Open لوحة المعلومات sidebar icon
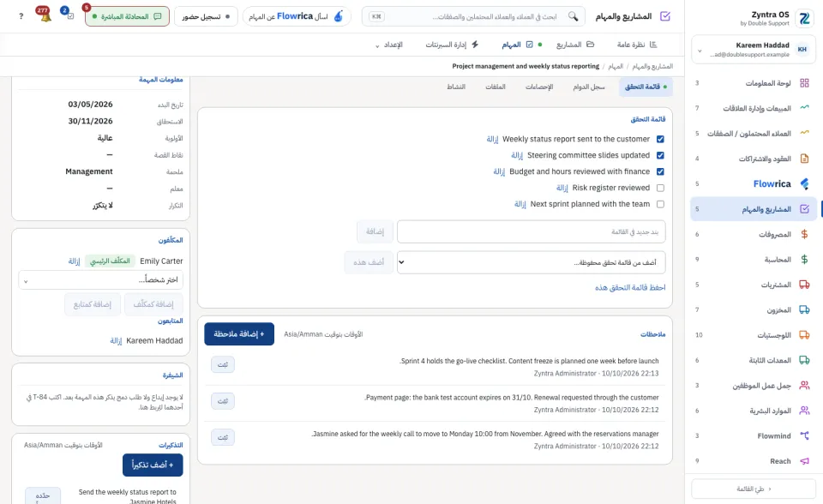 [804, 83]
